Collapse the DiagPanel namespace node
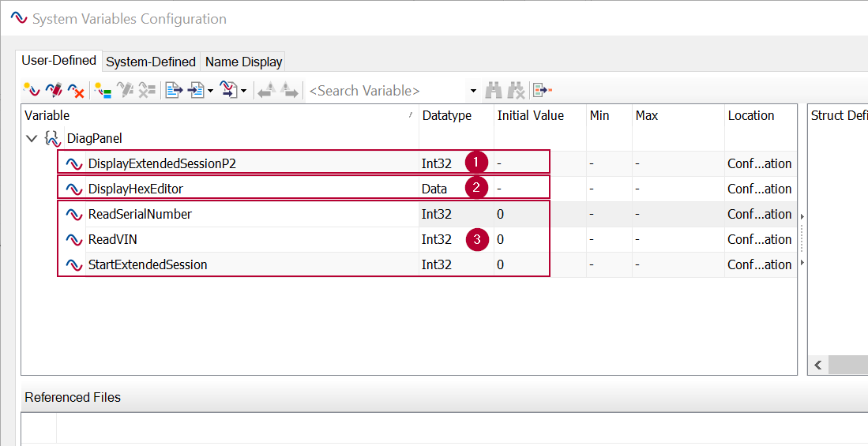 tap(31, 138)
